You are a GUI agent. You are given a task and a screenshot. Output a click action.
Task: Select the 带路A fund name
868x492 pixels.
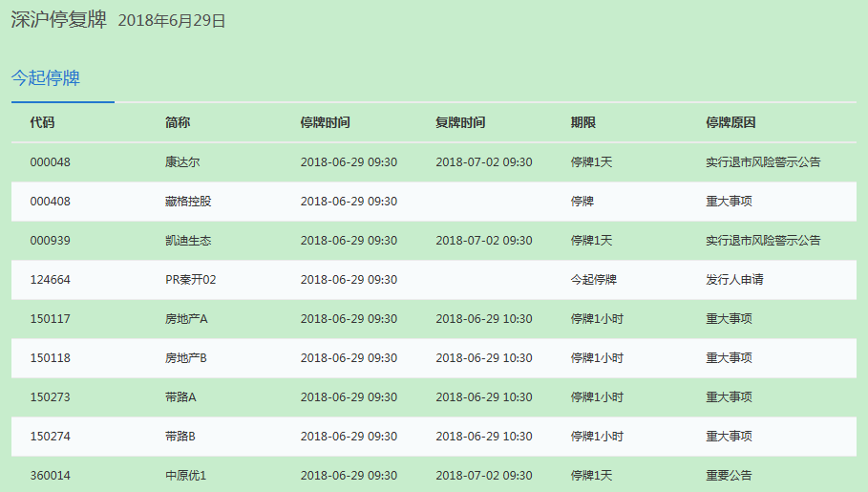coord(180,397)
